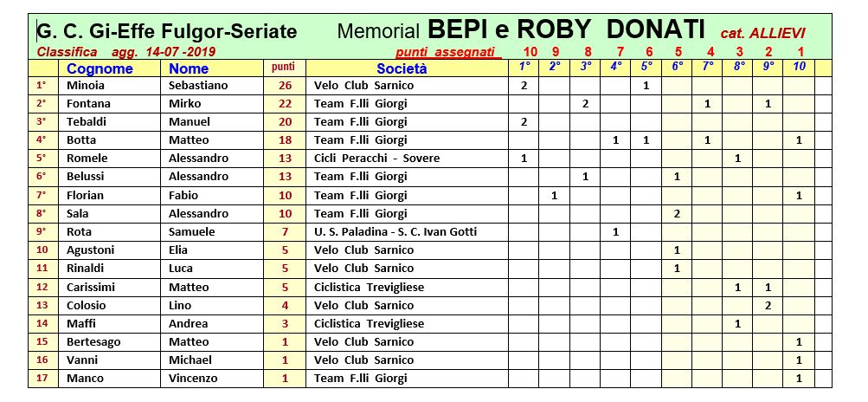
Task: Click the first name Michael
Action: (190, 360)
